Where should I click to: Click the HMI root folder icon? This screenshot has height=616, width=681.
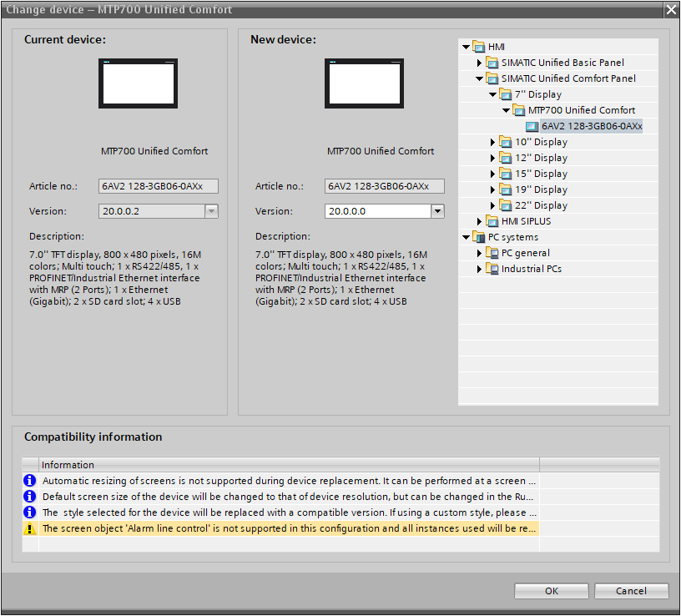click(x=478, y=47)
